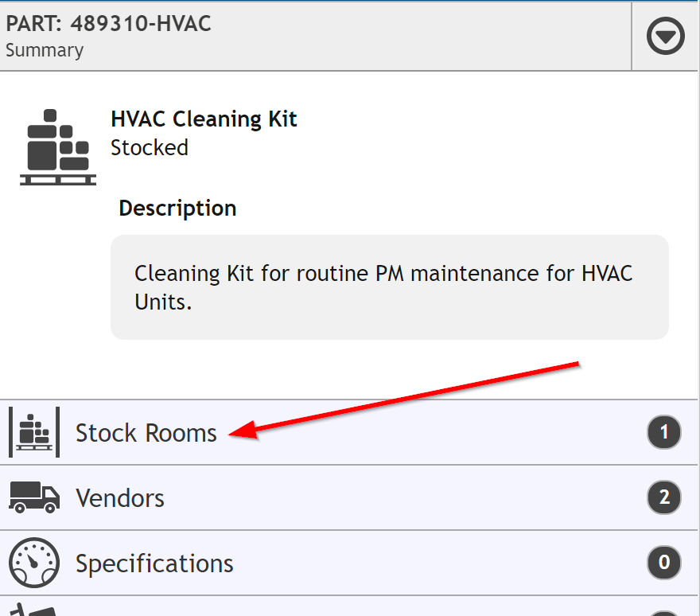The image size is (700, 616).
Task: Click the Summary subtitle in header
Action: (45, 50)
